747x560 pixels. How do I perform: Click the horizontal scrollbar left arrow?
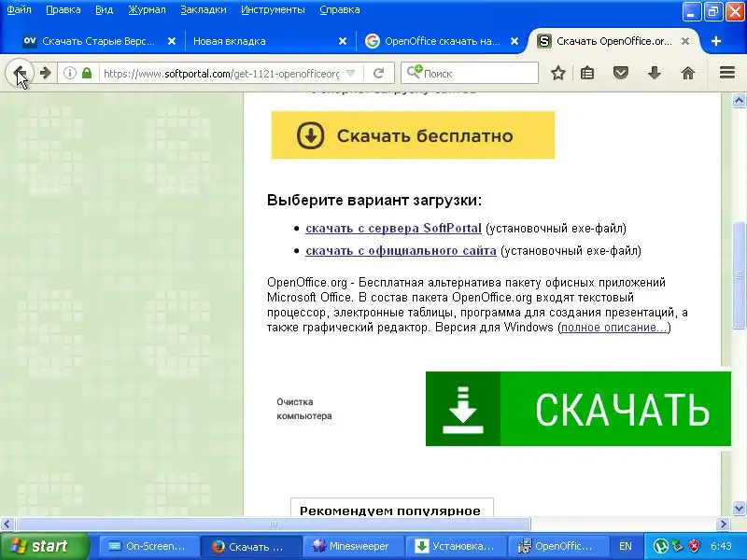pyautogui.click(x=7, y=525)
